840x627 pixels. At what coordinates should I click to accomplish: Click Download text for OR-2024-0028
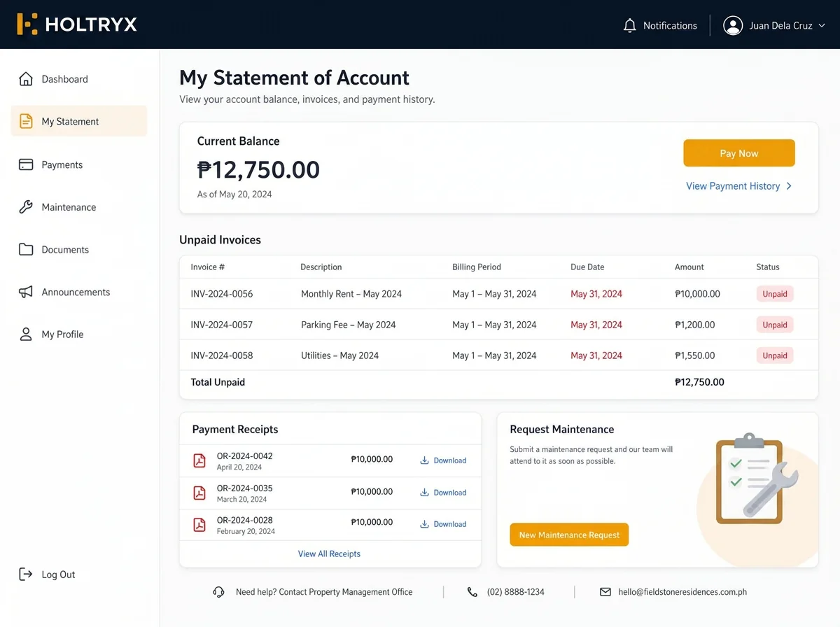tap(450, 524)
